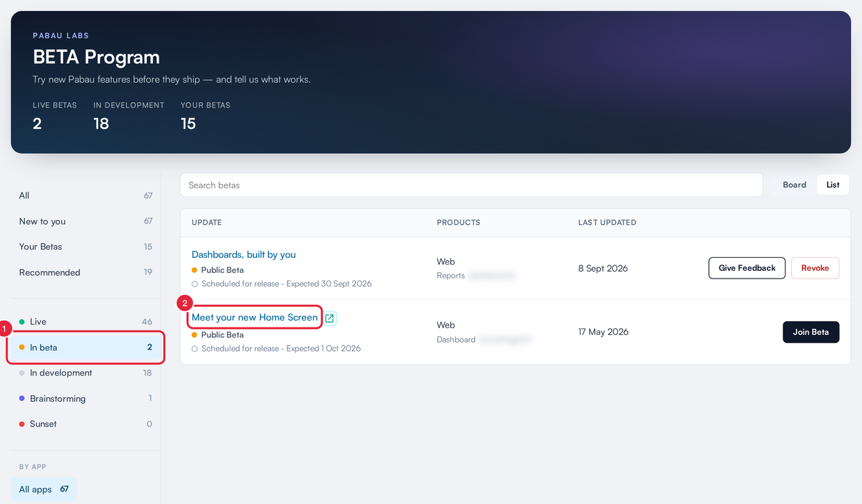Image resolution: width=862 pixels, height=504 pixels.
Task: Switch to Board view
Action: click(x=794, y=185)
